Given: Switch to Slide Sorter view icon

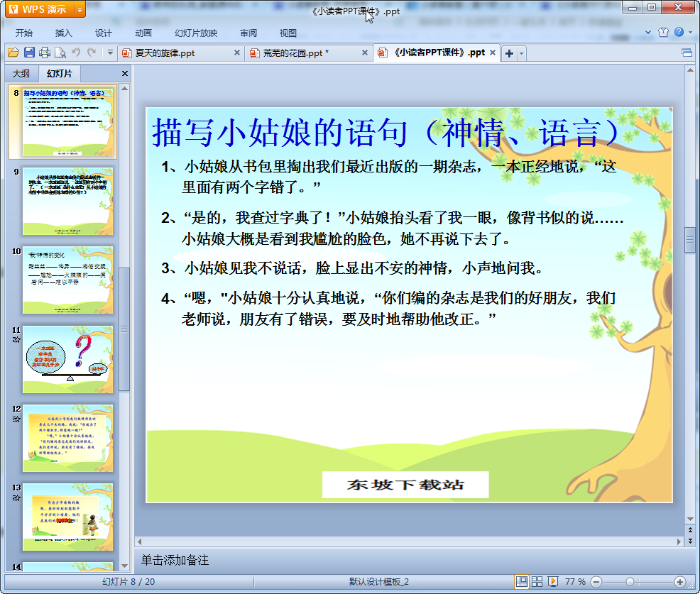Looking at the screenshot, I should (x=537, y=581).
